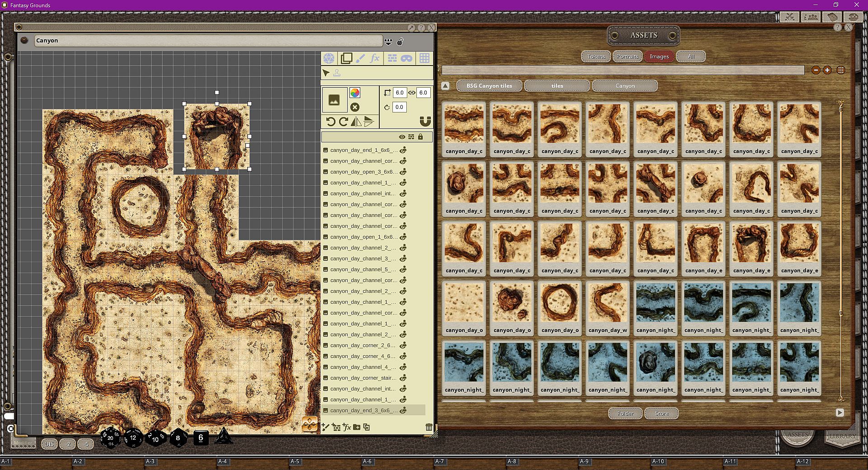Flip the selected tile horizontally
Image resolution: width=868 pixels, height=470 pixels.
coord(356,122)
